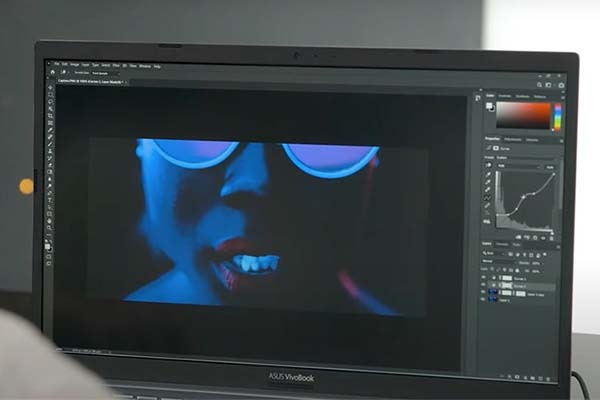This screenshot has height=400, width=600.
Task: Click the foreground color swatch in toolbar
Action: pyautogui.click(x=47, y=245)
